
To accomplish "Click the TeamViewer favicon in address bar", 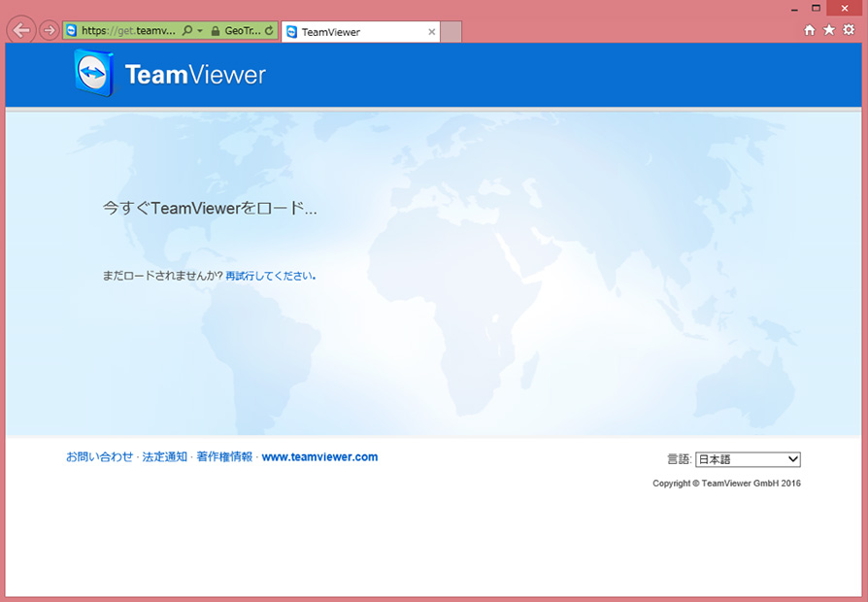I will pos(72,30).
